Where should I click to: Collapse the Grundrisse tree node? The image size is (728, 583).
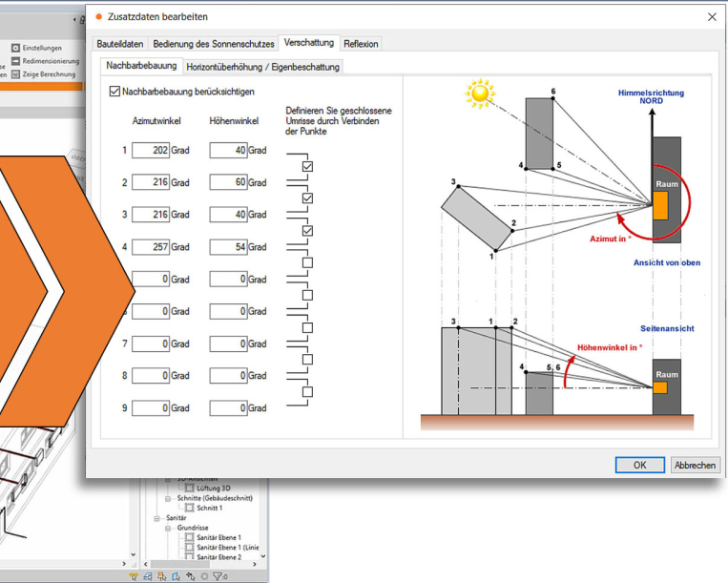tap(168, 528)
